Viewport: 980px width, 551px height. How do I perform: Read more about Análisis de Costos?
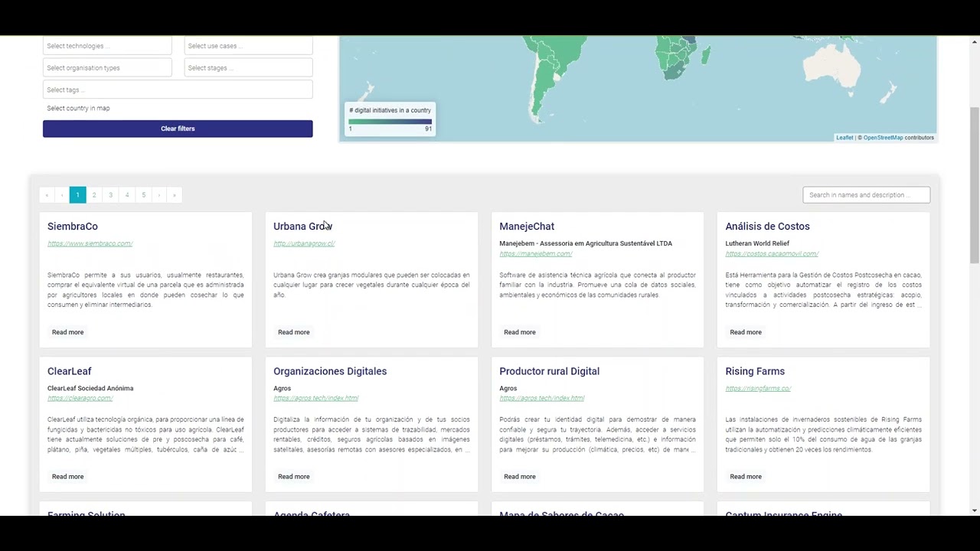click(746, 332)
